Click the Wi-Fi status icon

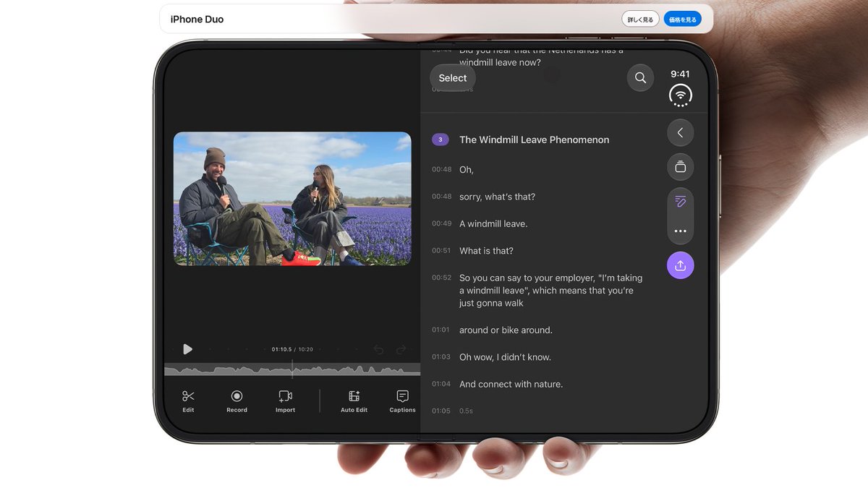(x=680, y=95)
